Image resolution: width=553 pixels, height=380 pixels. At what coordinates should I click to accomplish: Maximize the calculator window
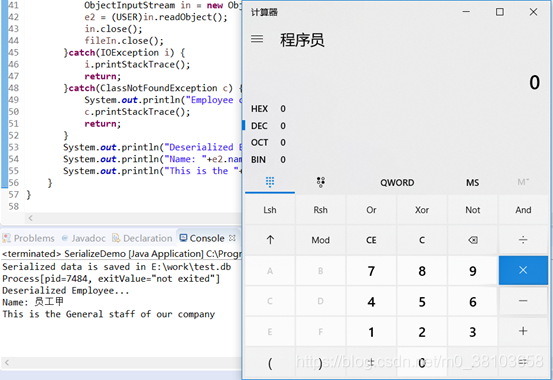click(500, 12)
